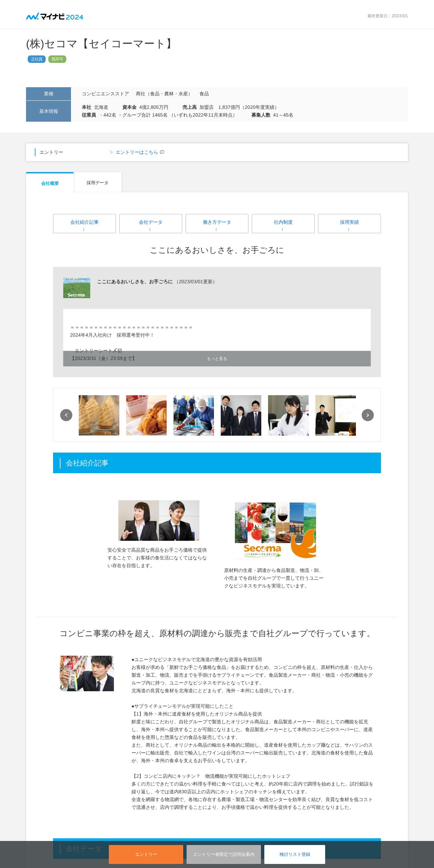Switch to the 採用データ tab
Screen dimensions: 434x868
97,183
